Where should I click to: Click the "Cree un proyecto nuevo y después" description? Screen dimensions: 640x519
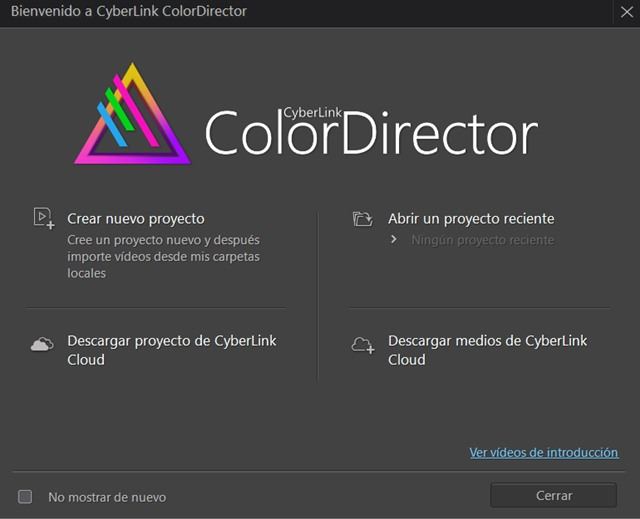163,240
